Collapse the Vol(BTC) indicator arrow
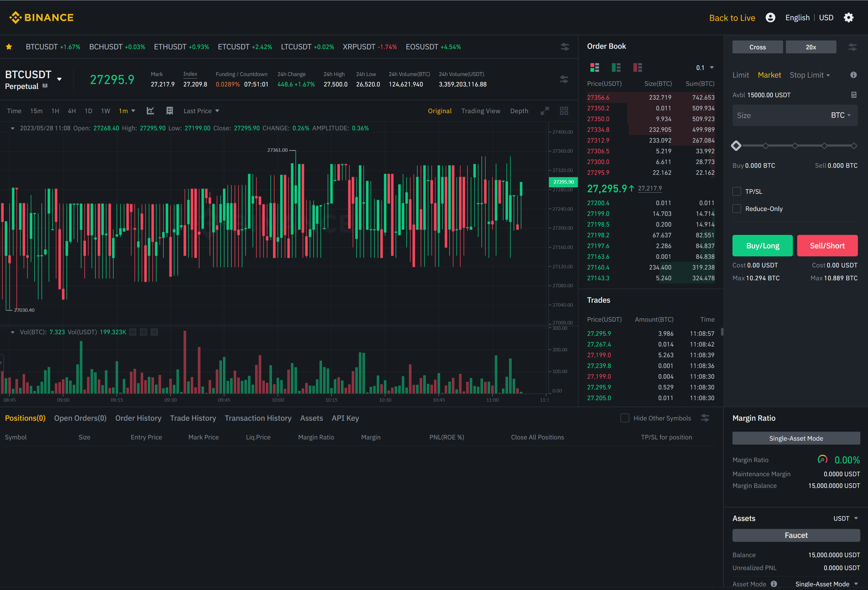 pos(13,332)
